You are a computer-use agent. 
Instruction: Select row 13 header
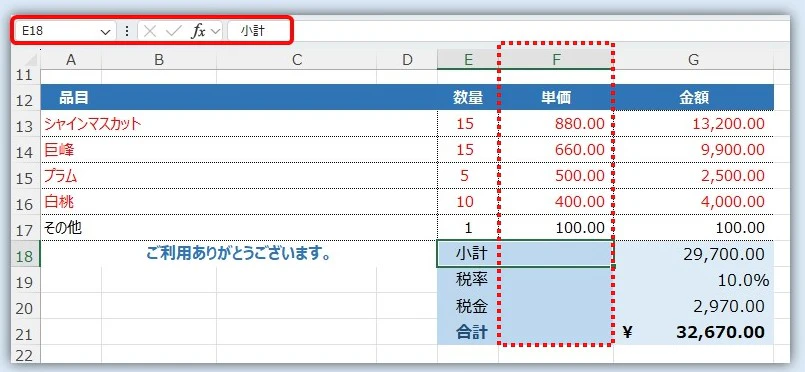point(26,124)
